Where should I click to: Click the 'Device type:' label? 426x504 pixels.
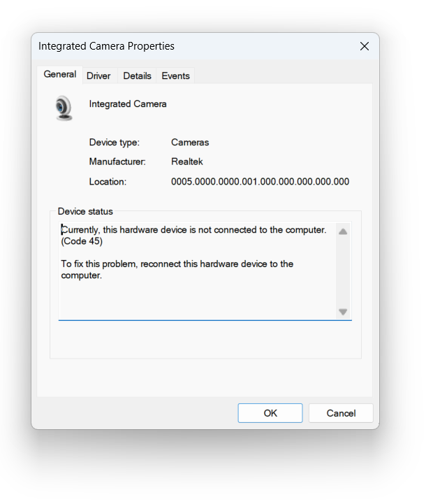coord(115,142)
